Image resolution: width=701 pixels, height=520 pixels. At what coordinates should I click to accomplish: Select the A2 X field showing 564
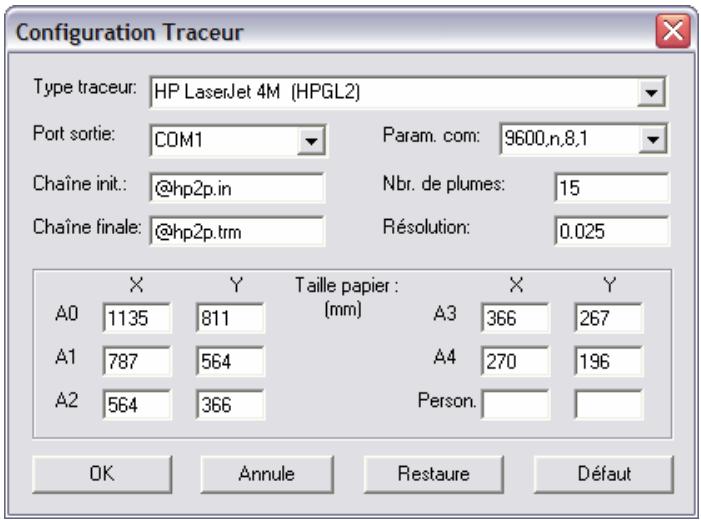point(137,405)
